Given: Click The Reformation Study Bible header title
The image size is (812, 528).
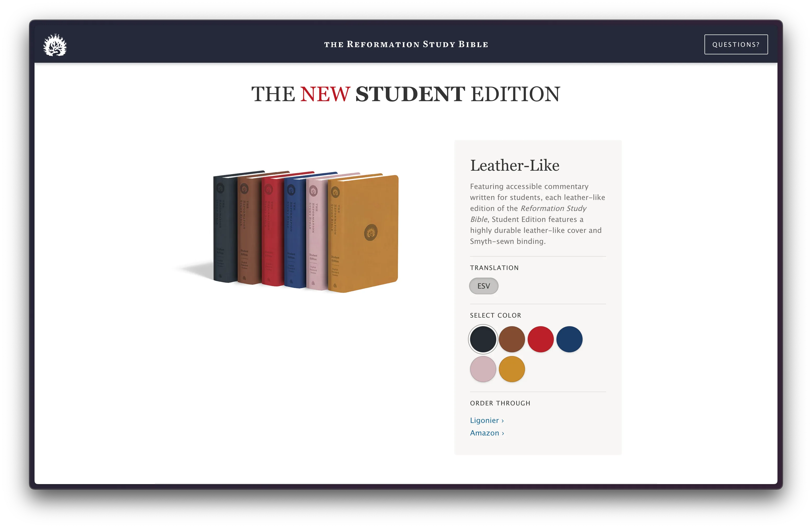Looking at the screenshot, I should pyautogui.click(x=406, y=44).
